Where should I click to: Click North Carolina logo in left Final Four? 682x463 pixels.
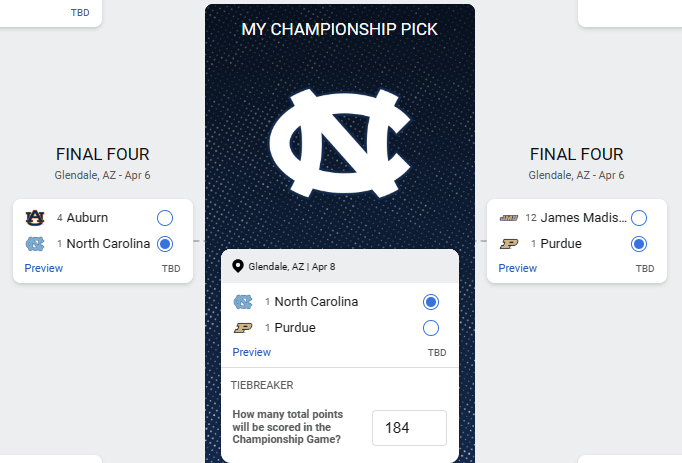35,243
